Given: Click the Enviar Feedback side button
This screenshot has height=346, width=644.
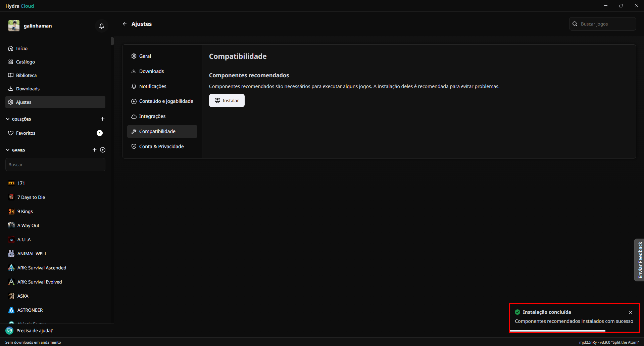Looking at the screenshot, I should (640, 260).
